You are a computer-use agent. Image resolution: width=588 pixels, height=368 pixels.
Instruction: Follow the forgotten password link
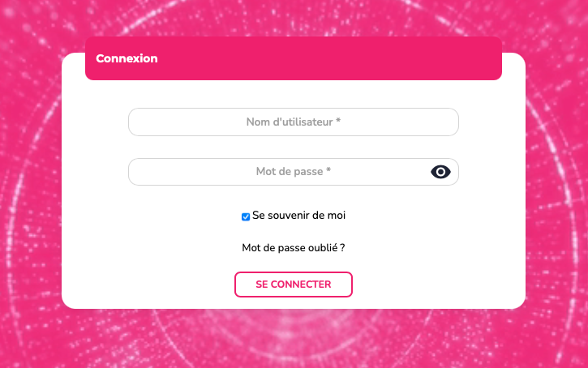coord(294,248)
